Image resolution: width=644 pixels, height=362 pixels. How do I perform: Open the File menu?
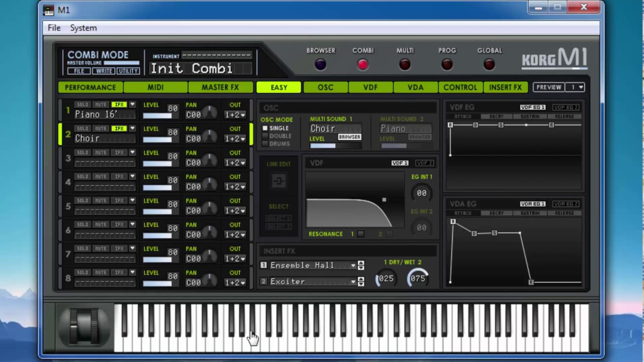pos(54,28)
